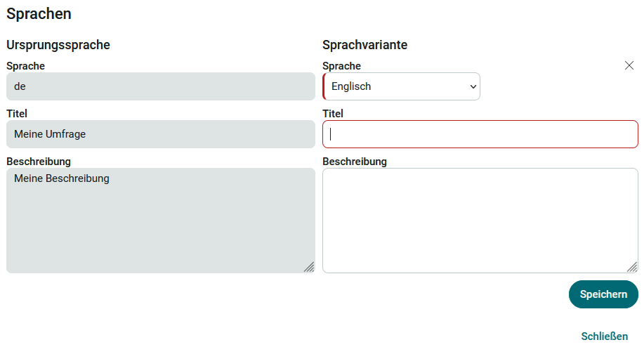The image size is (644, 347).
Task: Click the 'Sprachvariante' section heading
Action: point(364,45)
